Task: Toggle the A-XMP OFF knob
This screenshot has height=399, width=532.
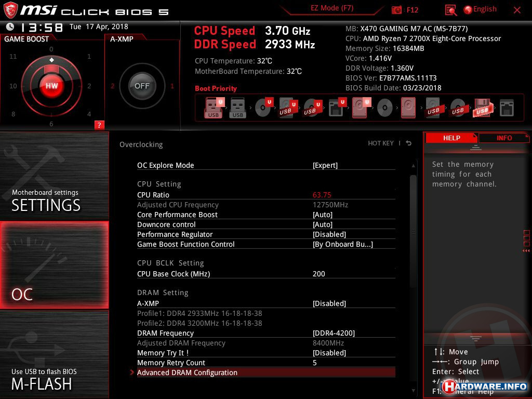Action: click(142, 86)
